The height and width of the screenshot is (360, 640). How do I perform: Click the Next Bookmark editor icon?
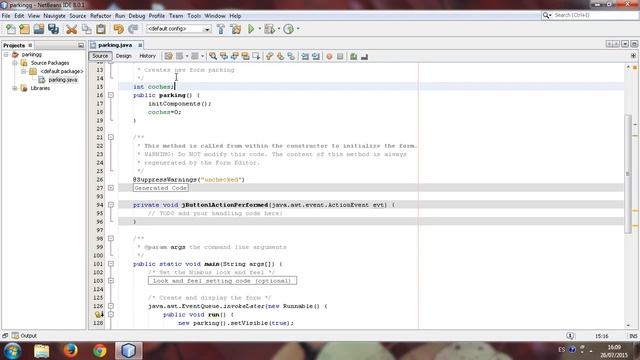click(x=280, y=56)
